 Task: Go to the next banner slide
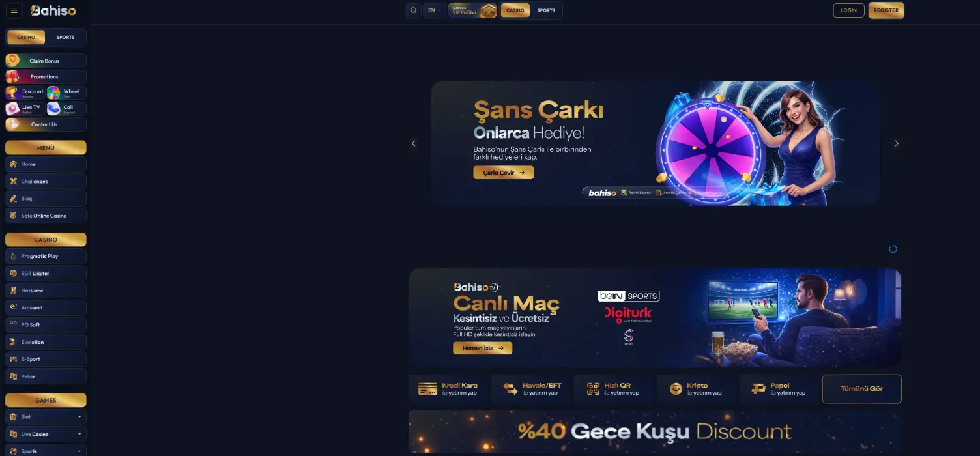tap(897, 143)
